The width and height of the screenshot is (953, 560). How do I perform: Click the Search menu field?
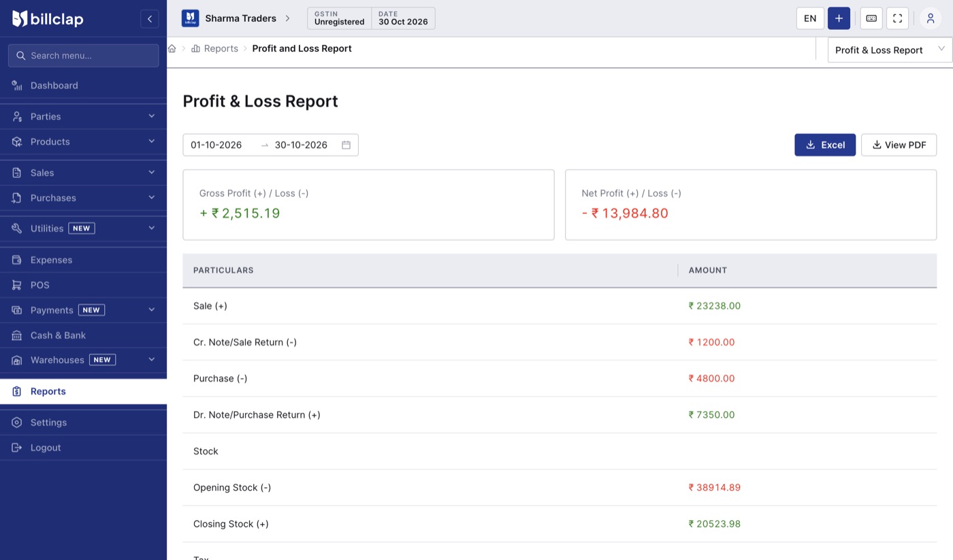(x=83, y=56)
